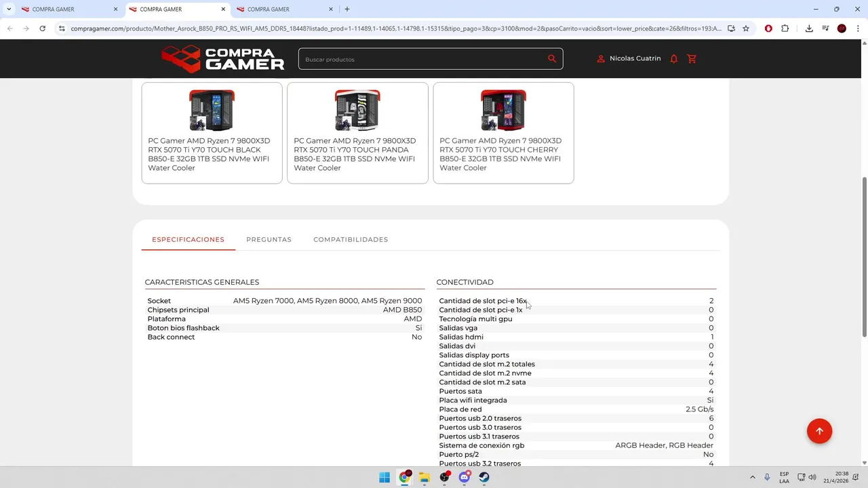Switch to the COMPATIBILIDADES tab

coord(351,239)
